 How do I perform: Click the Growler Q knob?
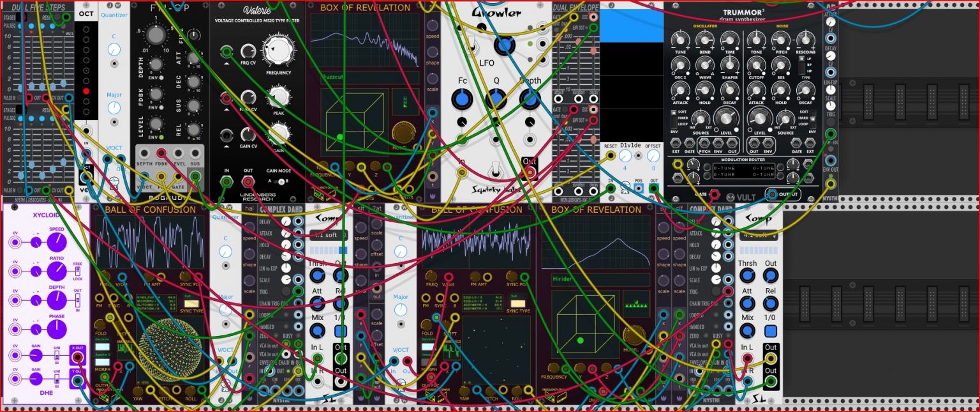tap(496, 98)
